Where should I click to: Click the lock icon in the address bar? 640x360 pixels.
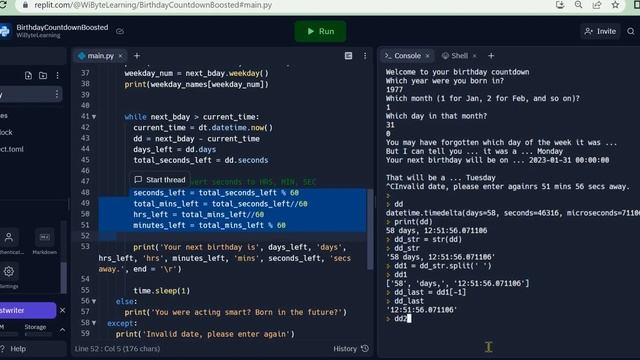pyautogui.click(x=25, y=5)
